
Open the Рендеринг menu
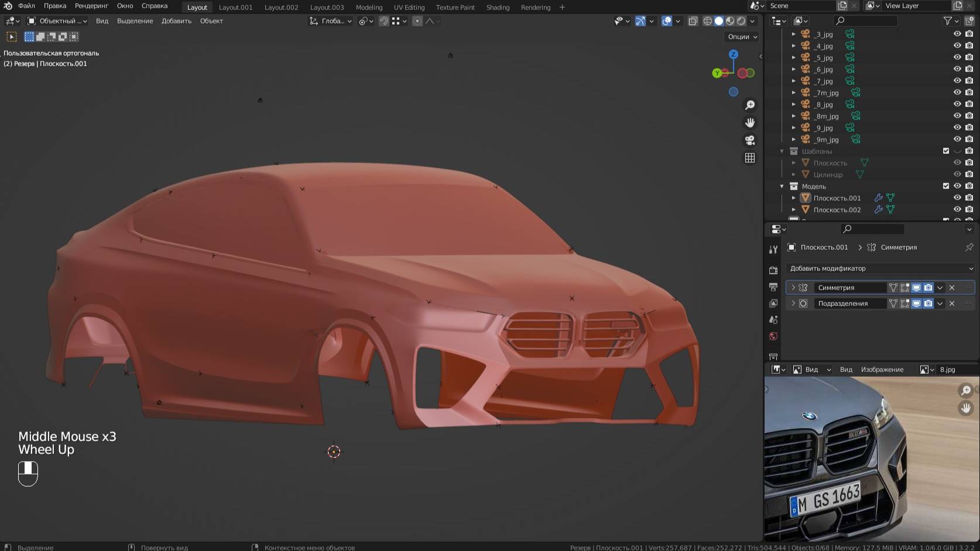click(91, 5)
